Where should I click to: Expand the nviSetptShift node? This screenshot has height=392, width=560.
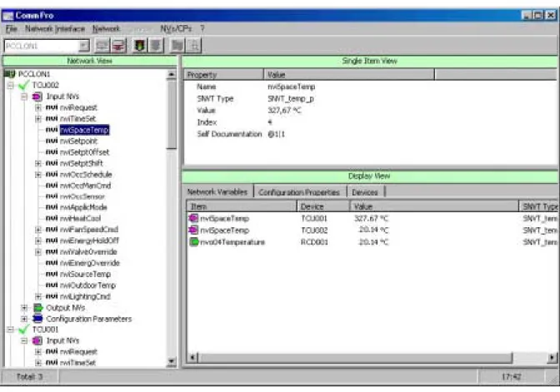[37, 163]
